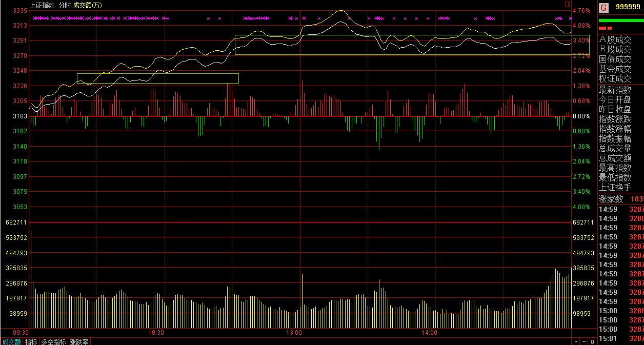This screenshot has height=345, width=644.
Task: Open the 涨跌率 tab
Action: click(79, 341)
